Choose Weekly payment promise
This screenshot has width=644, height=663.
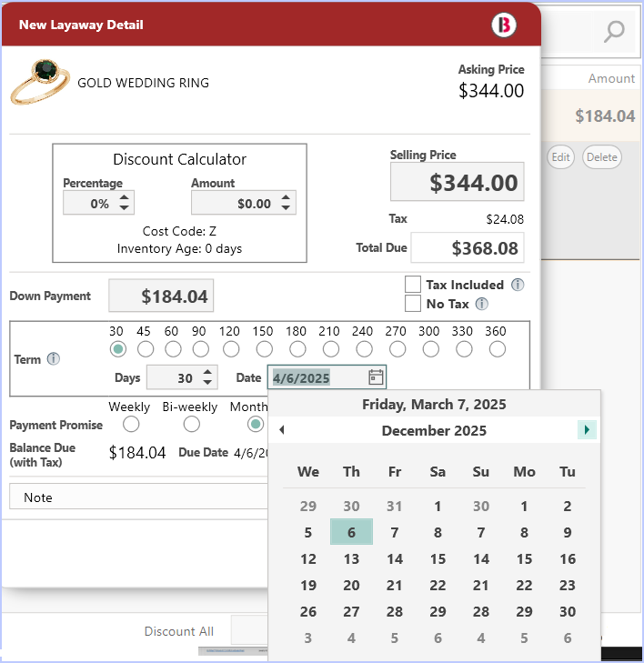pos(131,424)
